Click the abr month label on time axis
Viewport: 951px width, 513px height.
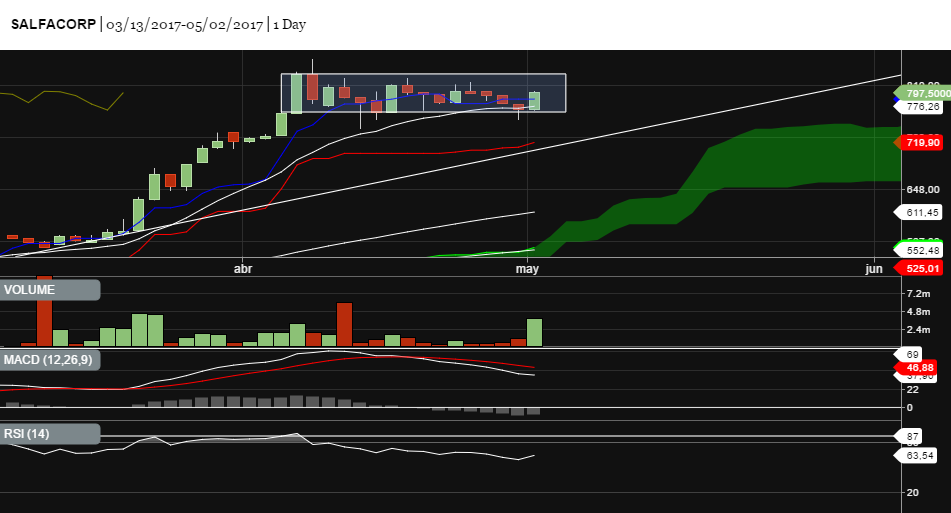pos(243,269)
